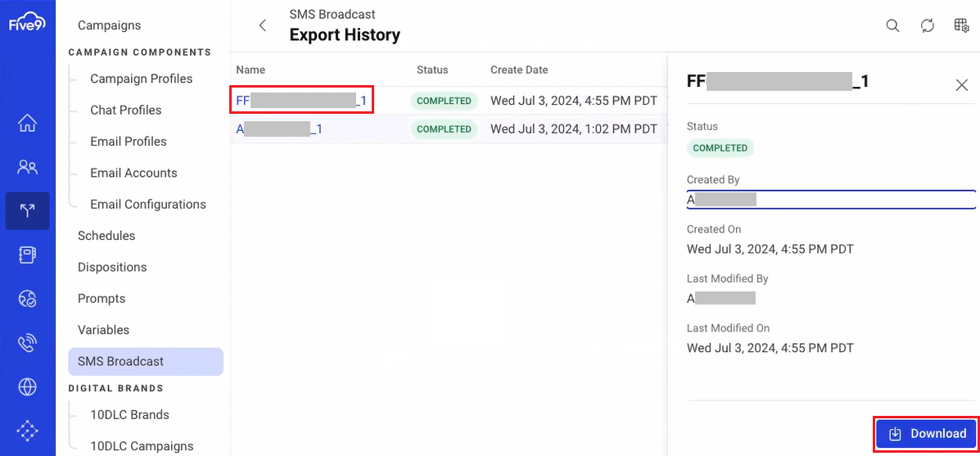Click the SMS Broadcast breadcrumb text
980x456 pixels.
pyautogui.click(x=332, y=14)
